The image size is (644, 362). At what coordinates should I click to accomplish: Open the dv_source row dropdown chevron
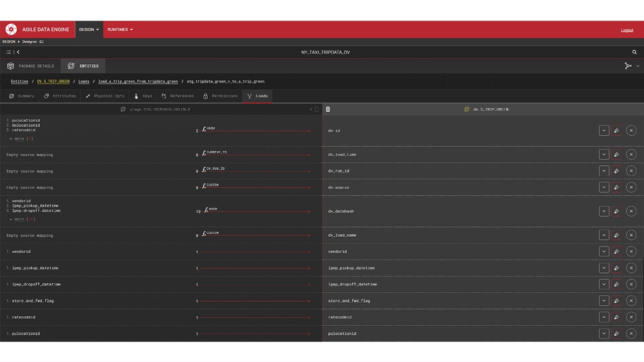pyautogui.click(x=604, y=187)
